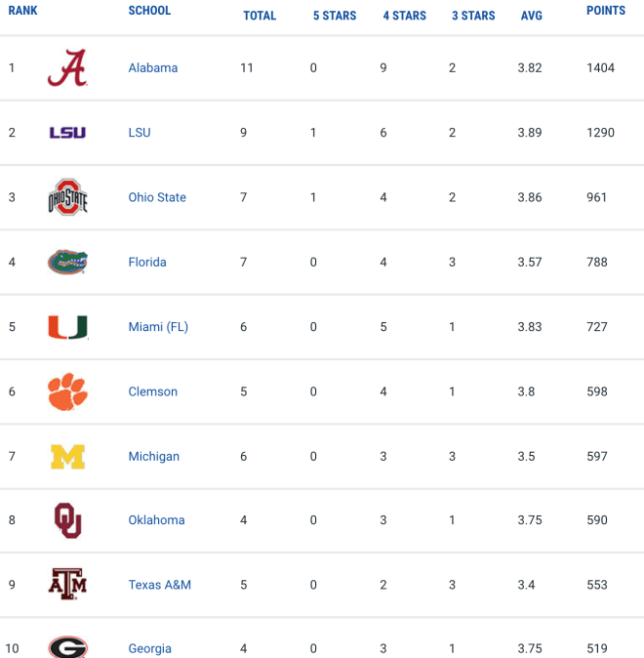The image size is (644, 658).
Task: Select the Florida Gators logo
Action: (67, 262)
